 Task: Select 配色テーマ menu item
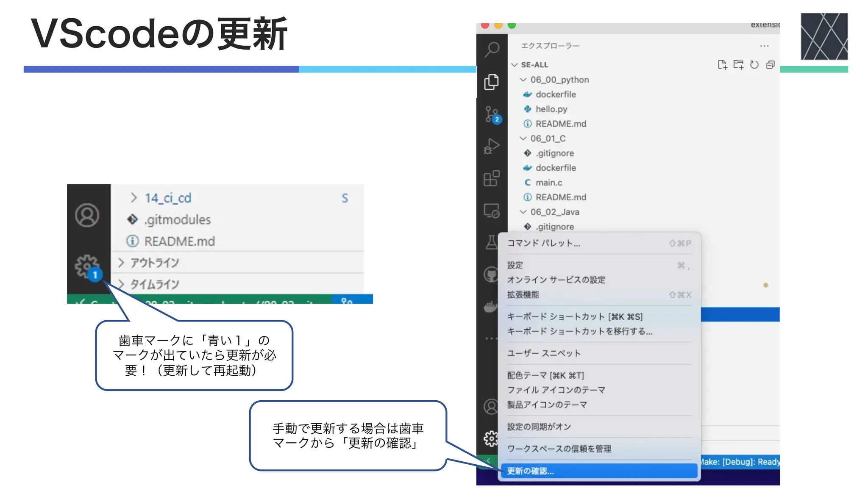[x=599, y=375]
